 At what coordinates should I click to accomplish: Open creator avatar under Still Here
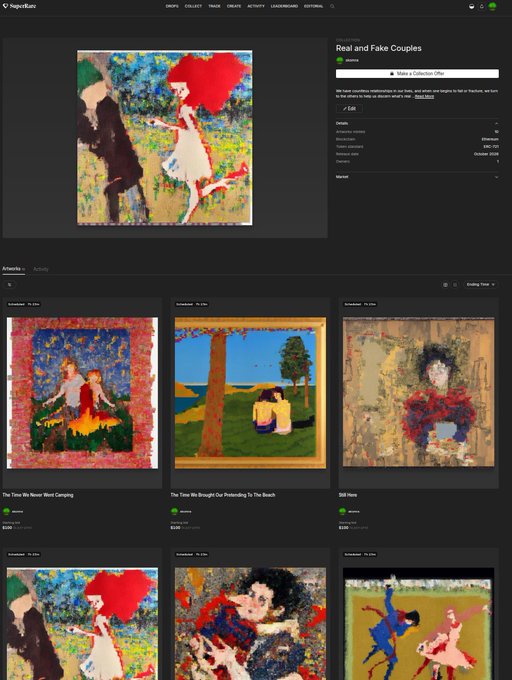[x=342, y=511]
